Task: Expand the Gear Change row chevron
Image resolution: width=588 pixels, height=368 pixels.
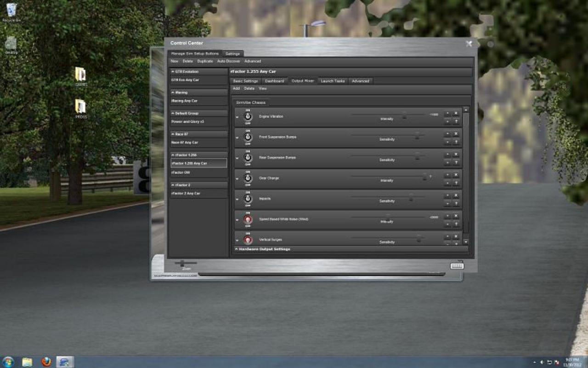Action: 237,178
